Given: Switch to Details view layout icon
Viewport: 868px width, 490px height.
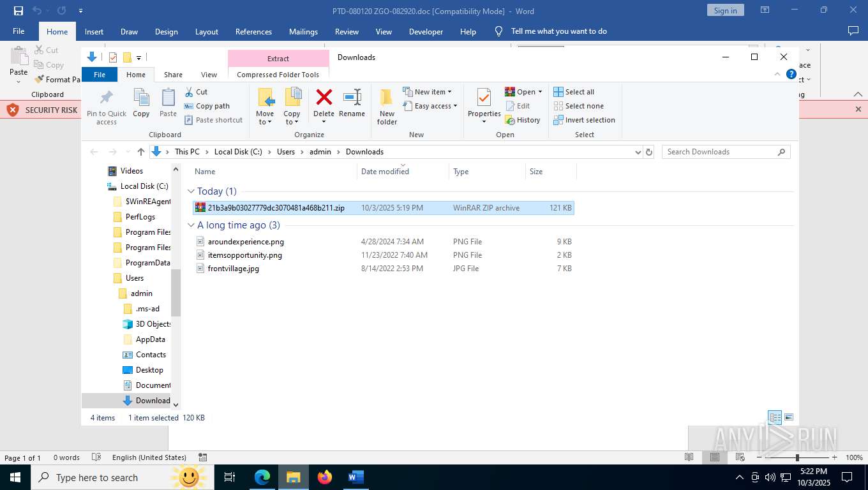Looking at the screenshot, I should 775,418.
